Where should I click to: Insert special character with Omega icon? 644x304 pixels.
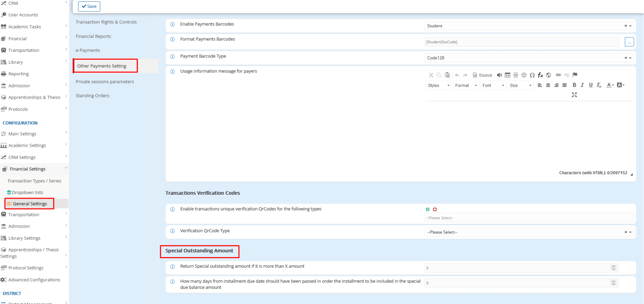tap(532, 75)
